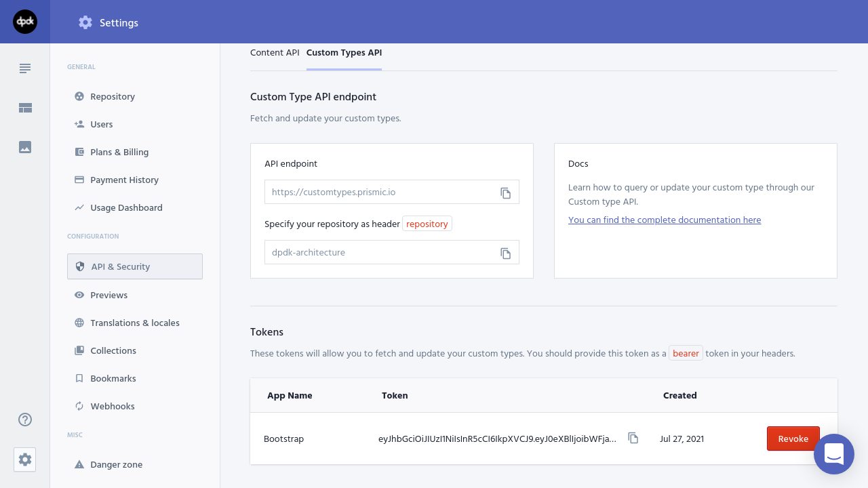The image size is (868, 488).
Task: Revoke the Bootstrap token
Action: tap(793, 439)
